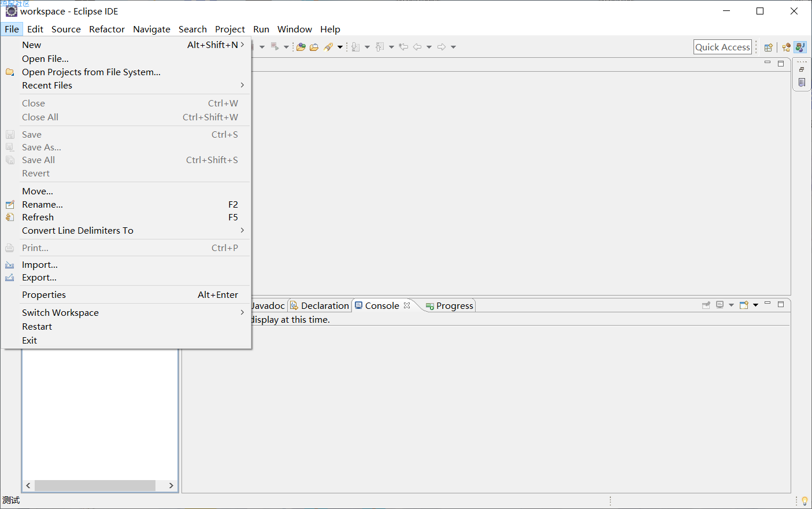Screen dimensions: 812x509
Task: Click the Last Edit Location icon
Action: coord(403,47)
